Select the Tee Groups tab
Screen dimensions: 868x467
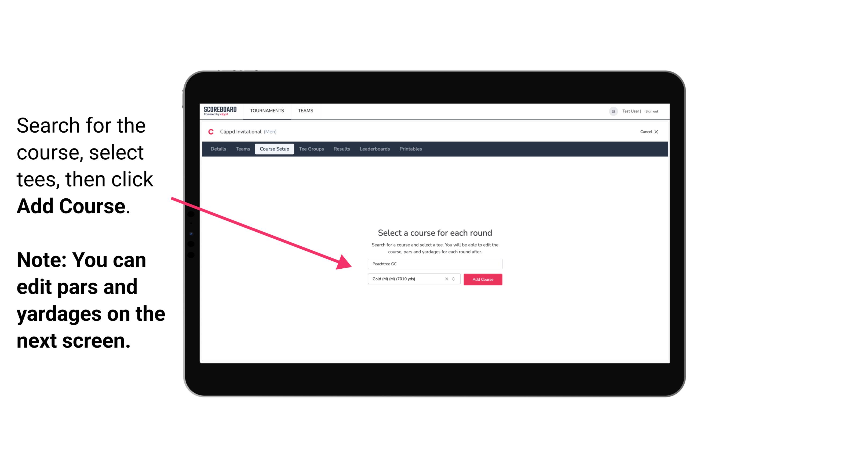click(x=311, y=149)
